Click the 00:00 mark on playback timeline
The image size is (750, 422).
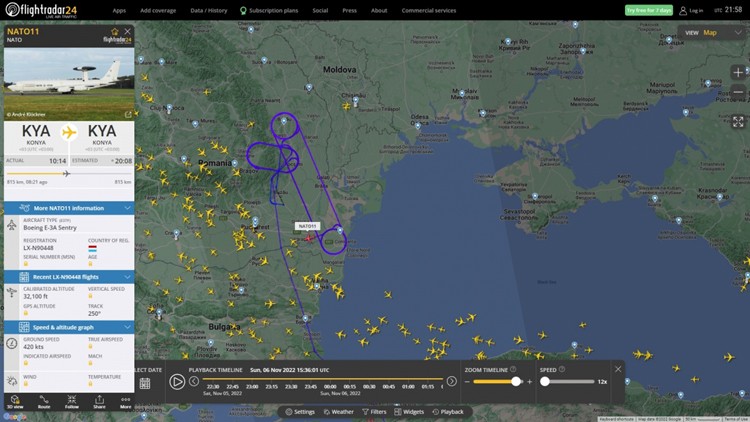tap(330, 387)
